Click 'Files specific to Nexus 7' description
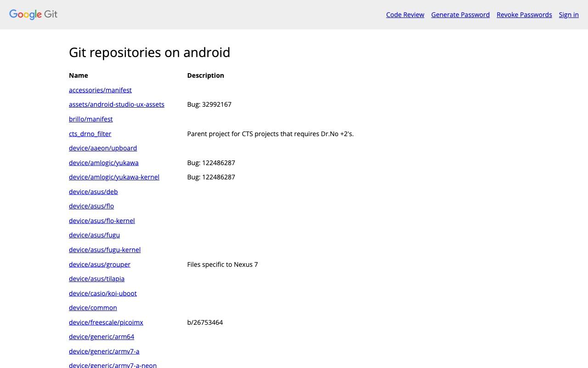The width and height of the screenshot is (588, 368). [222, 264]
